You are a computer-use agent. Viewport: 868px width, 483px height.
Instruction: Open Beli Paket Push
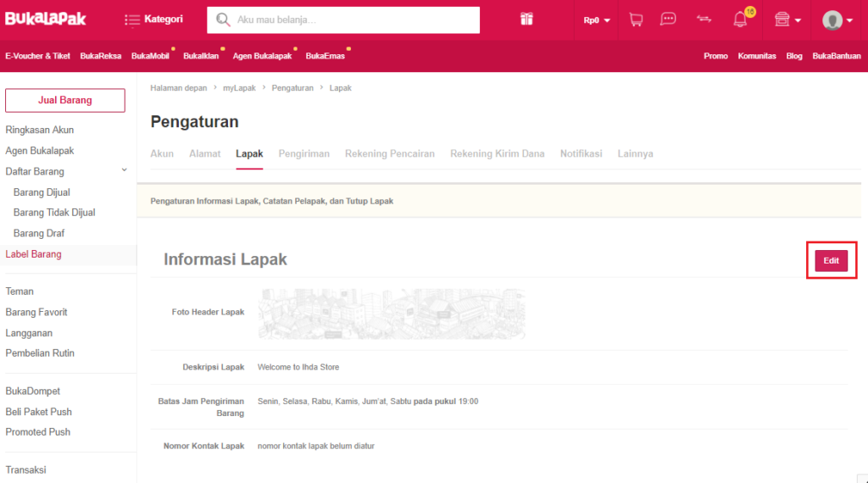click(x=38, y=412)
